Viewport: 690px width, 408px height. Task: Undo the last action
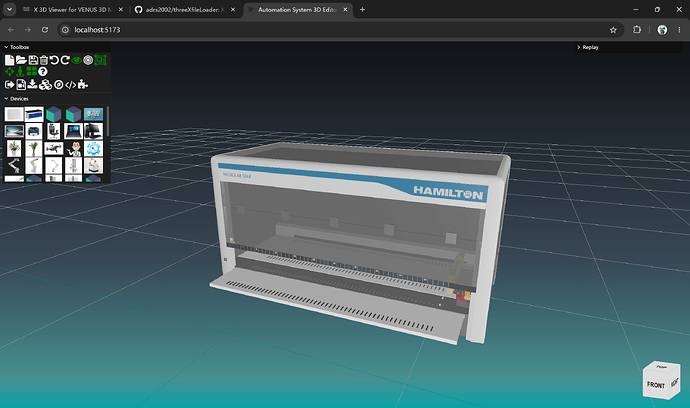(x=54, y=60)
